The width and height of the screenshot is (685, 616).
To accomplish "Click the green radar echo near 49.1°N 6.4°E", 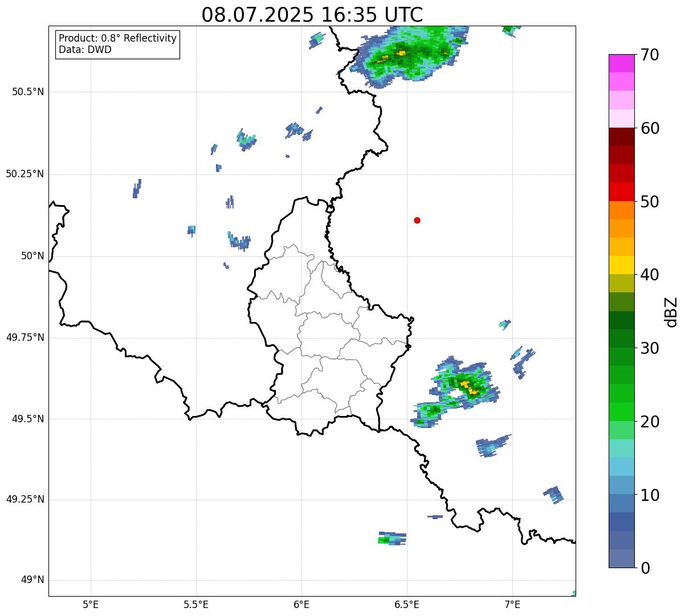I will pyautogui.click(x=392, y=539).
